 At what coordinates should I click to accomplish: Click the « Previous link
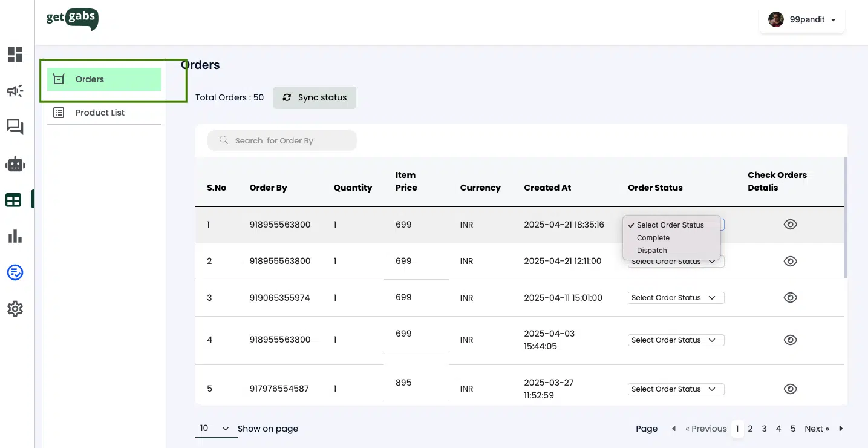[x=706, y=429]
